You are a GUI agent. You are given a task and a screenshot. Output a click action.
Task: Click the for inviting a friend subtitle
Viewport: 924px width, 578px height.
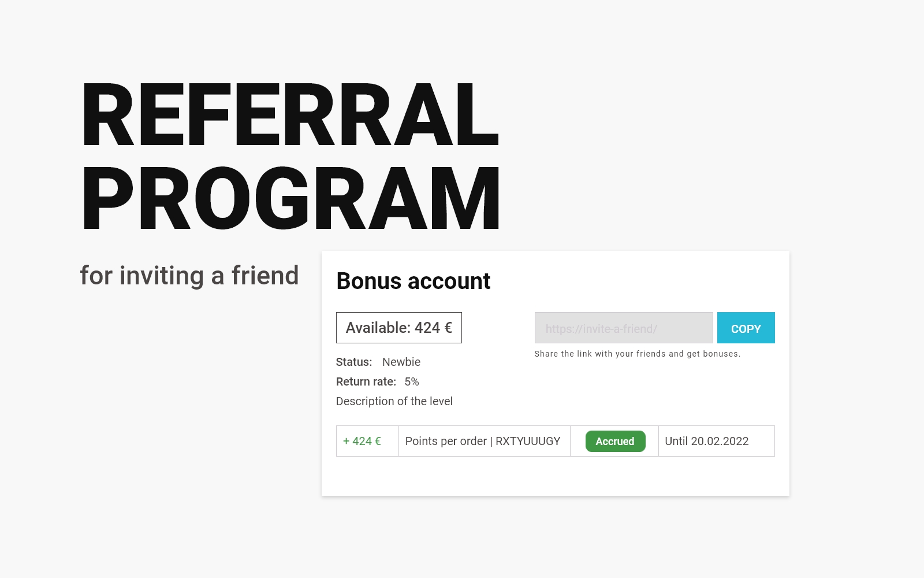pos(189,276)
